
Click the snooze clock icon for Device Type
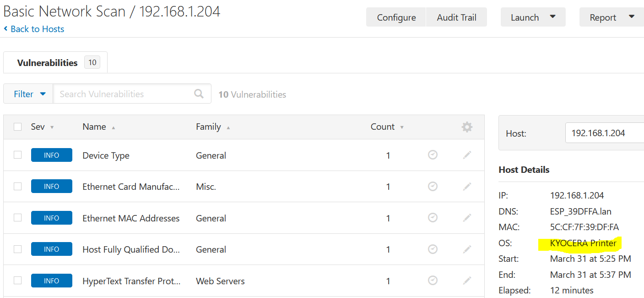(433, 155)
